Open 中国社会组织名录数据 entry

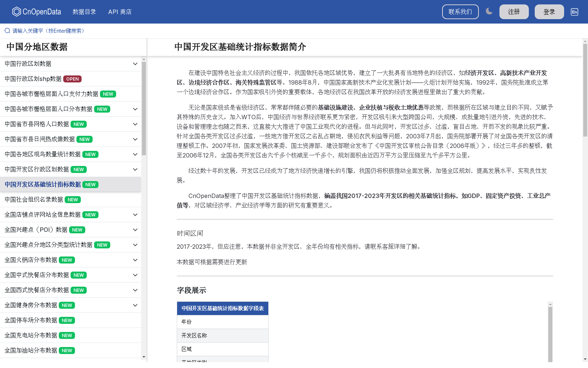[x=71, y=200]
